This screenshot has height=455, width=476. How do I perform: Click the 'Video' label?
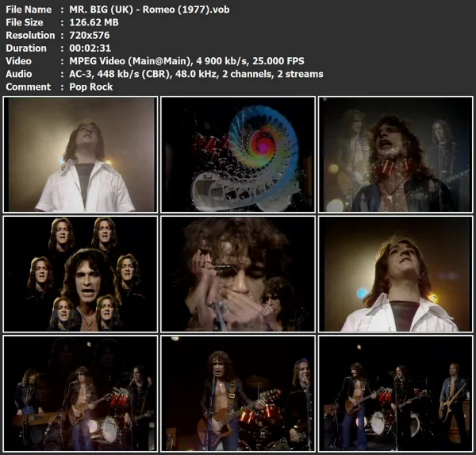coord(18,61)
